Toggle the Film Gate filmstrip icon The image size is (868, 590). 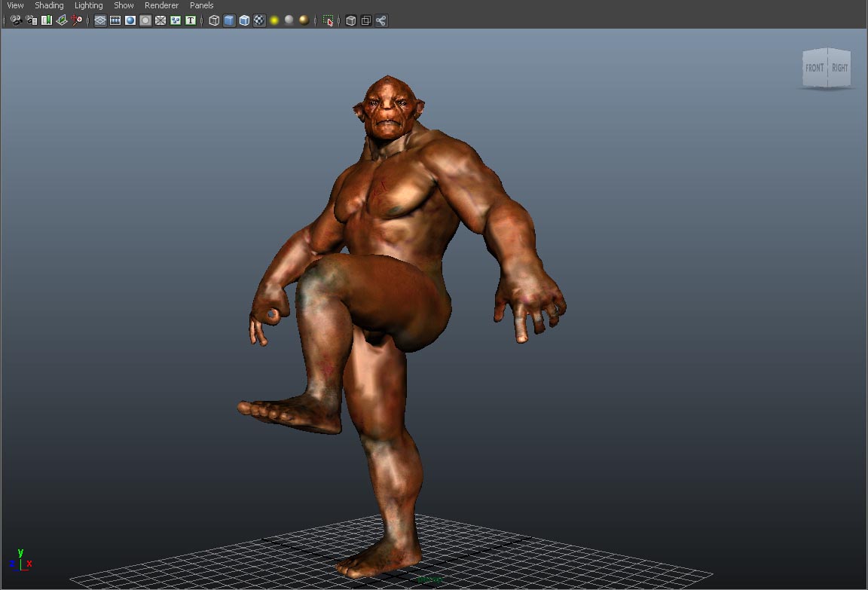point(115,20)
